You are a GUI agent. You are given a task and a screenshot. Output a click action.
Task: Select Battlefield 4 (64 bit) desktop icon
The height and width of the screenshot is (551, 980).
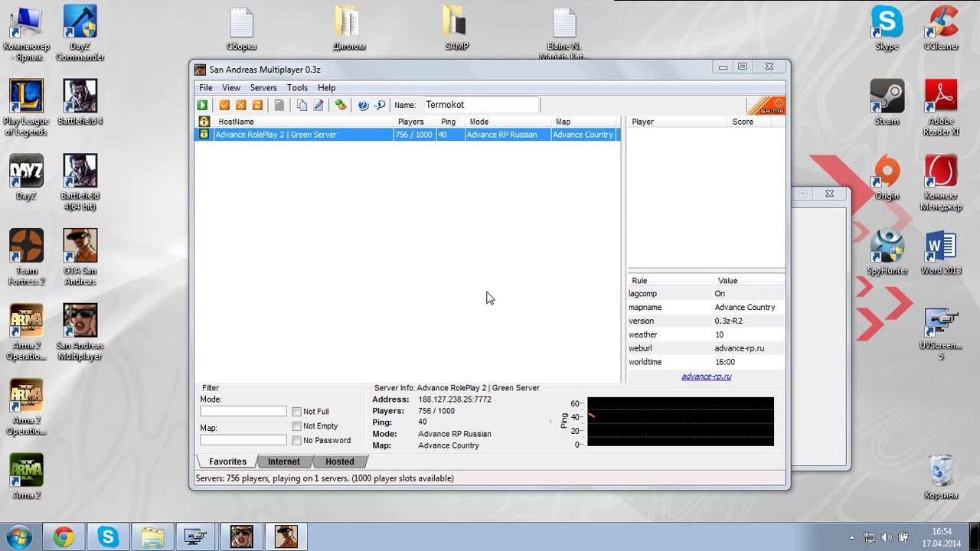80,183
